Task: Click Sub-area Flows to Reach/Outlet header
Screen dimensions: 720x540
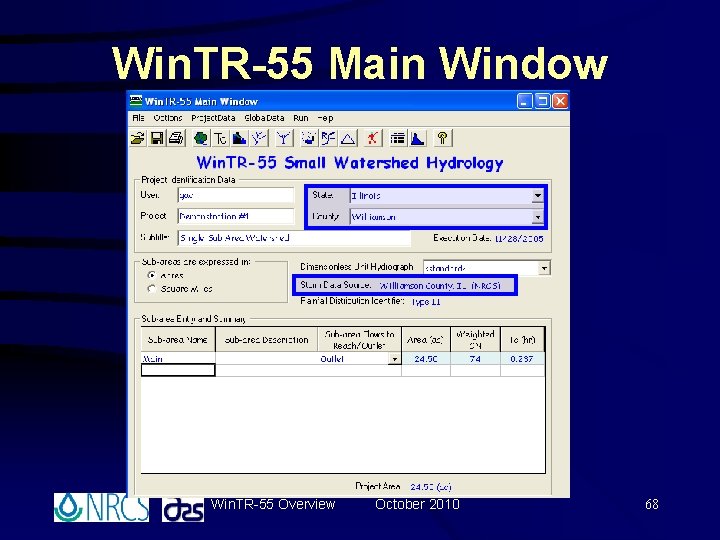Action: click(x=360, y=340)
